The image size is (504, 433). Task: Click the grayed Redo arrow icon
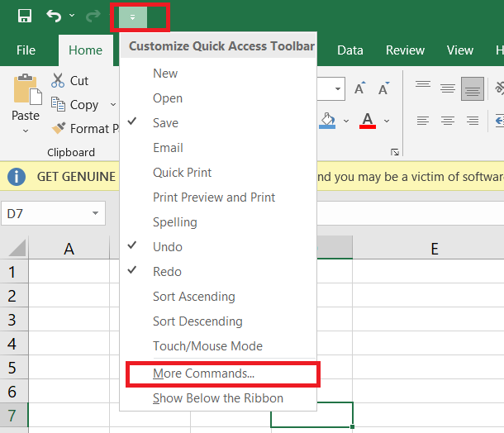pyautogui.click(x=93, y=16)
